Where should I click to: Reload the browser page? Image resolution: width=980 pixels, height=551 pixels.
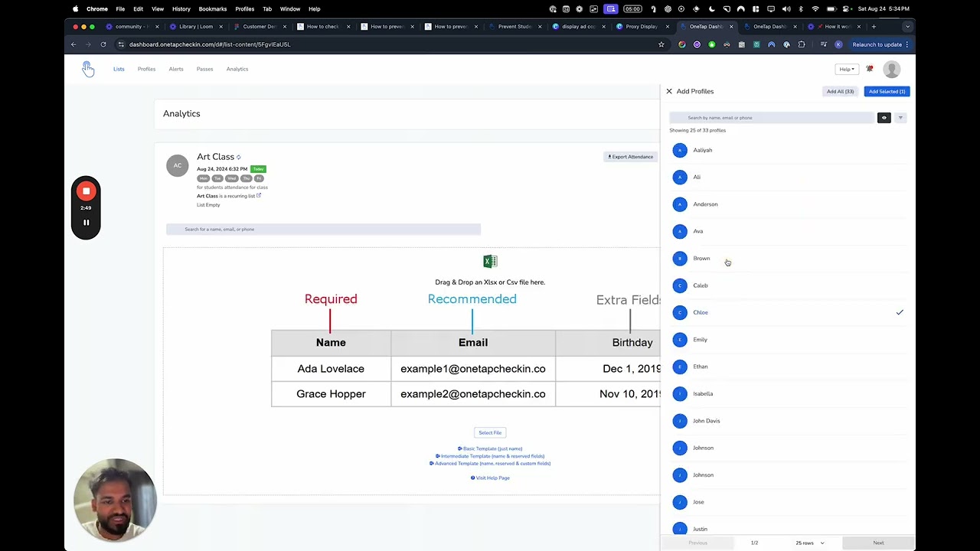pos(103,44)
